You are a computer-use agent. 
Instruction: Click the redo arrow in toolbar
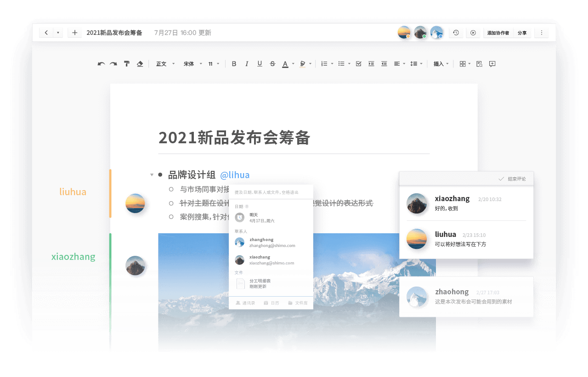pyautogui.click(x=113, y=64)
